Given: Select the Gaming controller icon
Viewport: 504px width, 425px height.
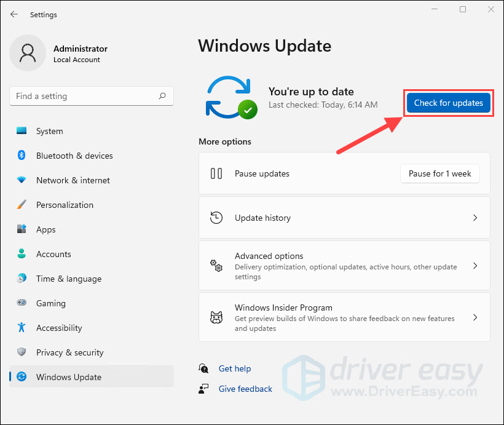Looking at the screenshot, I should pyautogui.click(x=21, y=303).
